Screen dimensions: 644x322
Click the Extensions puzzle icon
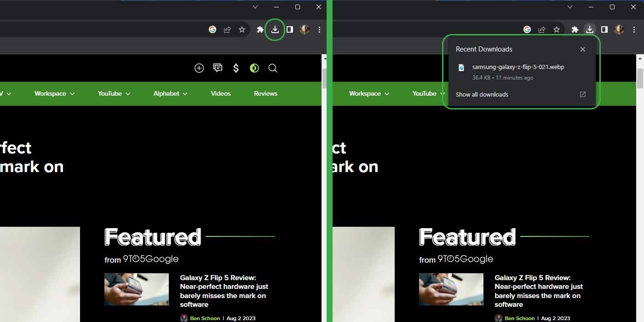[x=260, y=29]
